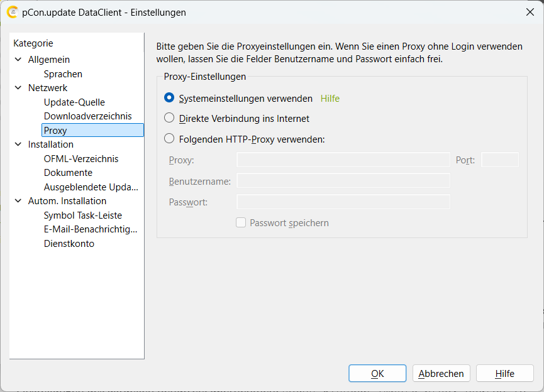The image size is (544, 392).
Task: Select Dokumente in the category list
Action: [x=68, y=173]
